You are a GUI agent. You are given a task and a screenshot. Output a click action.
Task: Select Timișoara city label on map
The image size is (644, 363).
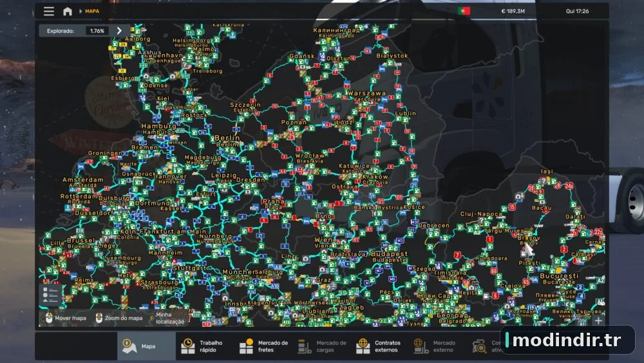click(450, 273)
